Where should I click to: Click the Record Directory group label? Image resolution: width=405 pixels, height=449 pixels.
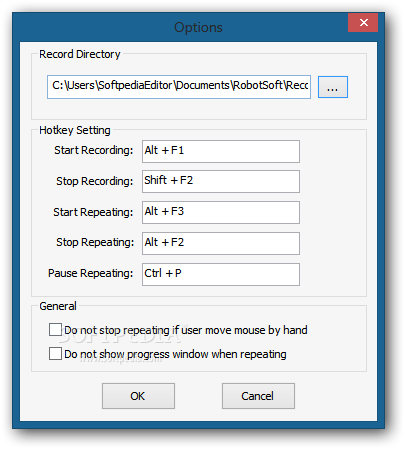pyautogui.click(x=80, y=54)
